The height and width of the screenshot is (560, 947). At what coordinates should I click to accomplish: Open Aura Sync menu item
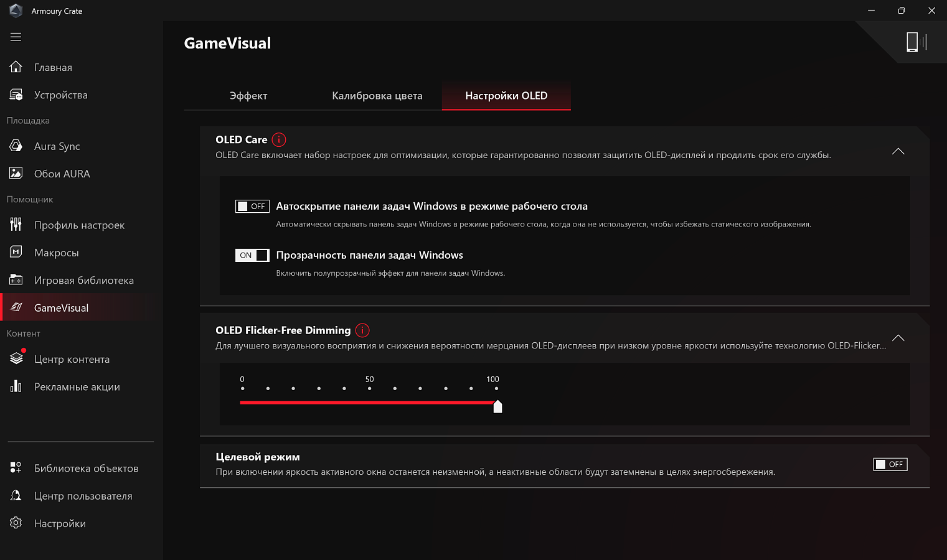point(82,146)
